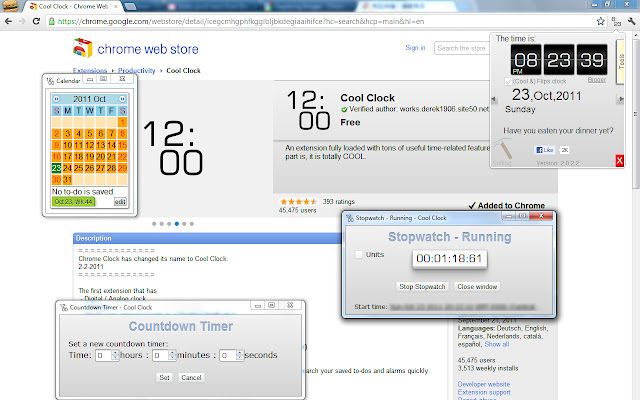The height and width of the screenshot is (400, 640).
Task: Click the Cool Clock extension title
Action: click(367, 98)
